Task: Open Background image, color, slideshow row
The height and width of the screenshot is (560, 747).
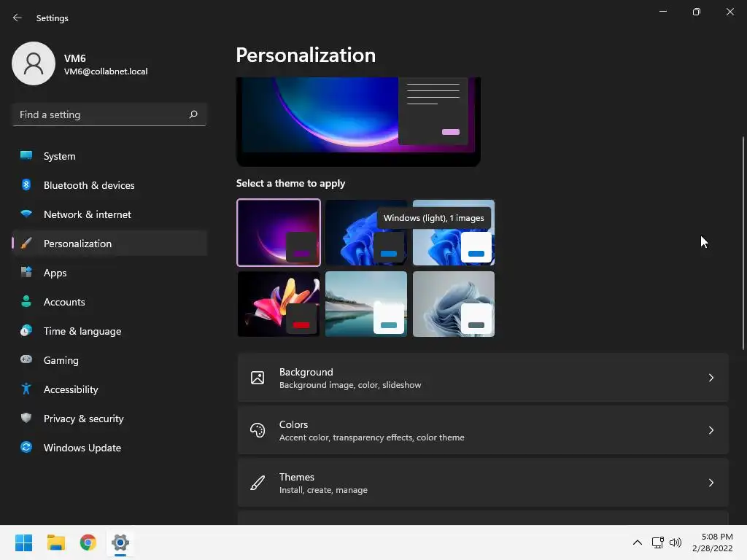Action: (483, 378)
